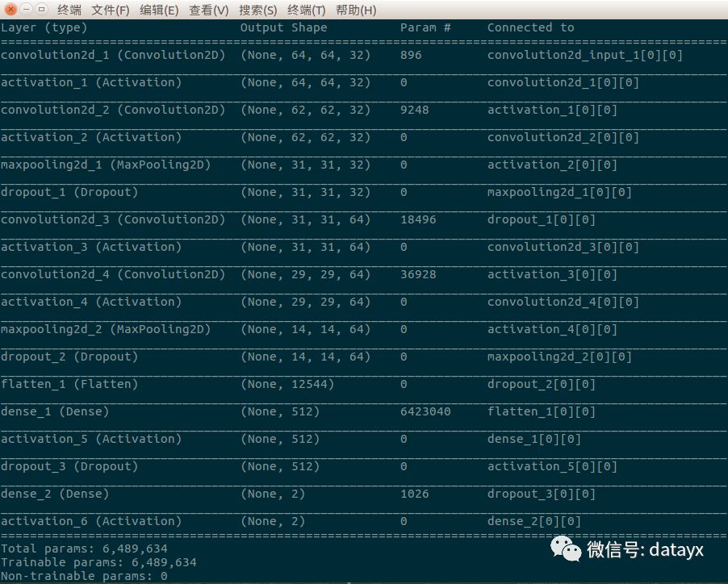Click activation_5 (Activation) layer name

coord(91,439)
